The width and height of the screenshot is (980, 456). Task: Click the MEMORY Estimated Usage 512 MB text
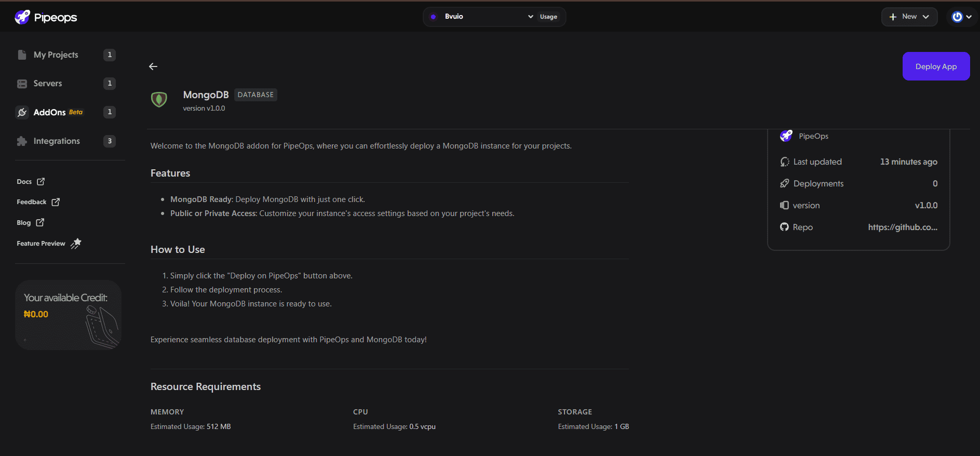pyautogui.click(x=191, y=426)
